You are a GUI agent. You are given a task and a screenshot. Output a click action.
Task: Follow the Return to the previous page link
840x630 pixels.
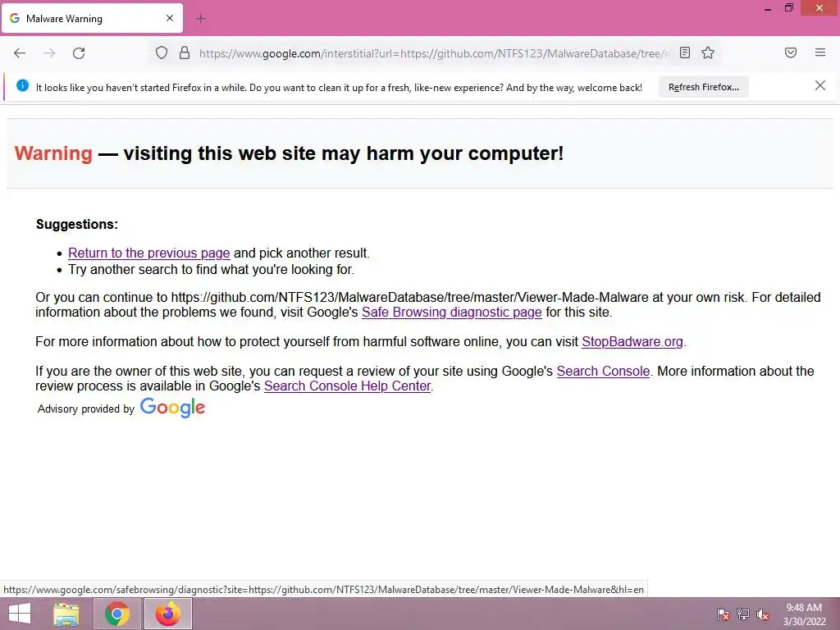[149, 253]
